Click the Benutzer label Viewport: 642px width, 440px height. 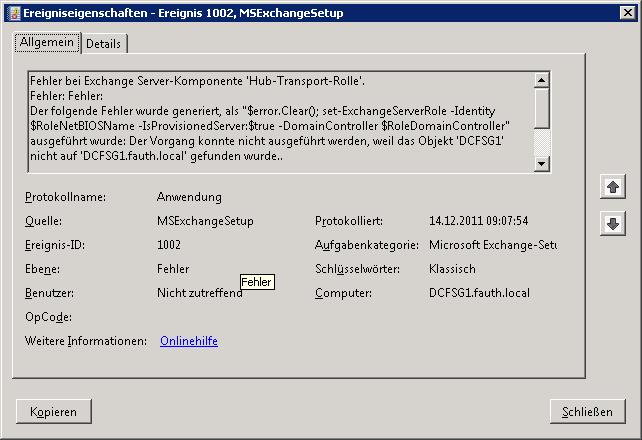point(49,293)
